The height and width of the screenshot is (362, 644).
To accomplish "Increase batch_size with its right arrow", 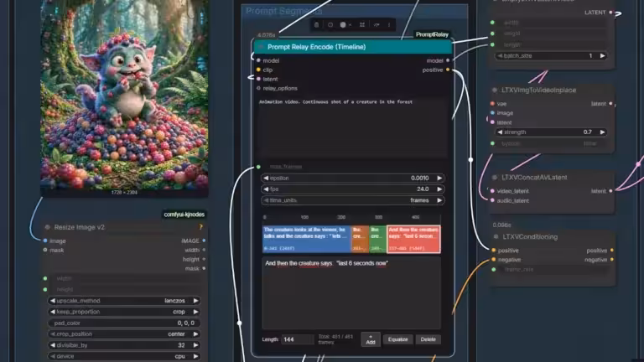I will click(x=602, y=56).
